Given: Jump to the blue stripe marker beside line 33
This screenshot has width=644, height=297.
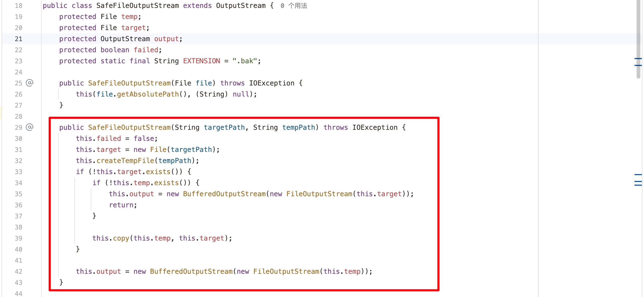Looking at the screenshot, I should point(638,175).
